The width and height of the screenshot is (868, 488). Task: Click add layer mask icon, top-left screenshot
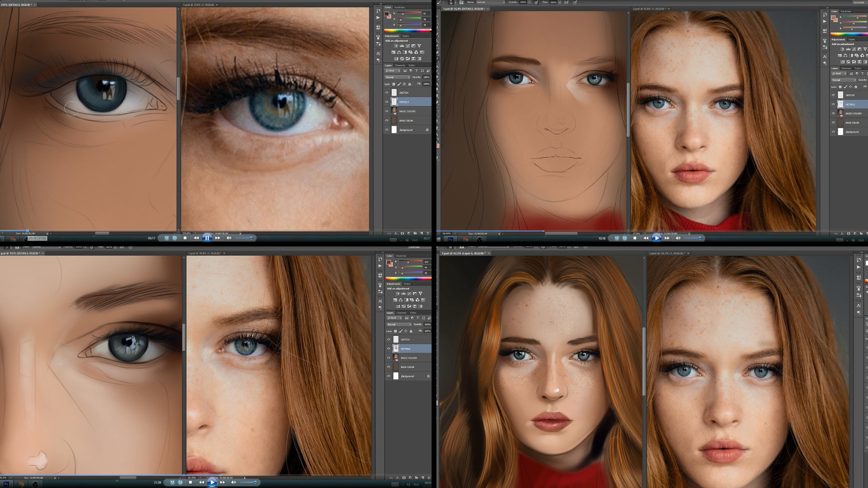[402, 233]
